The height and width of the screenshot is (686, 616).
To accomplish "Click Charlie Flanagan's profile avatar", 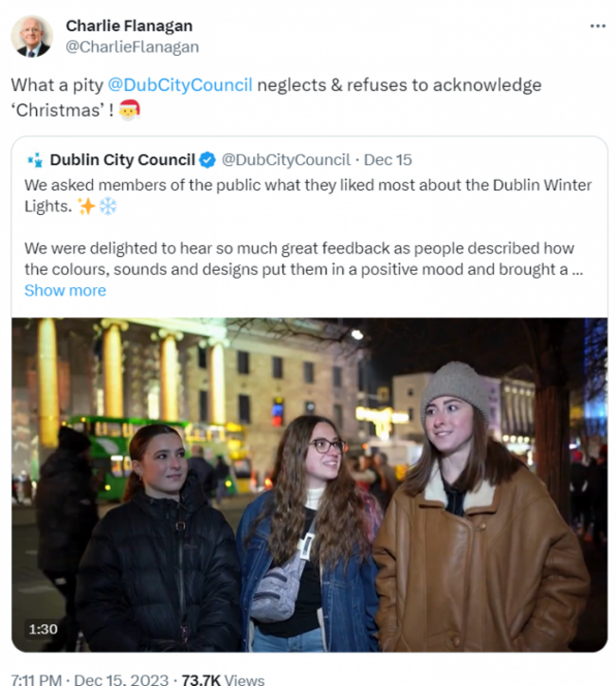I will (31, 36).
